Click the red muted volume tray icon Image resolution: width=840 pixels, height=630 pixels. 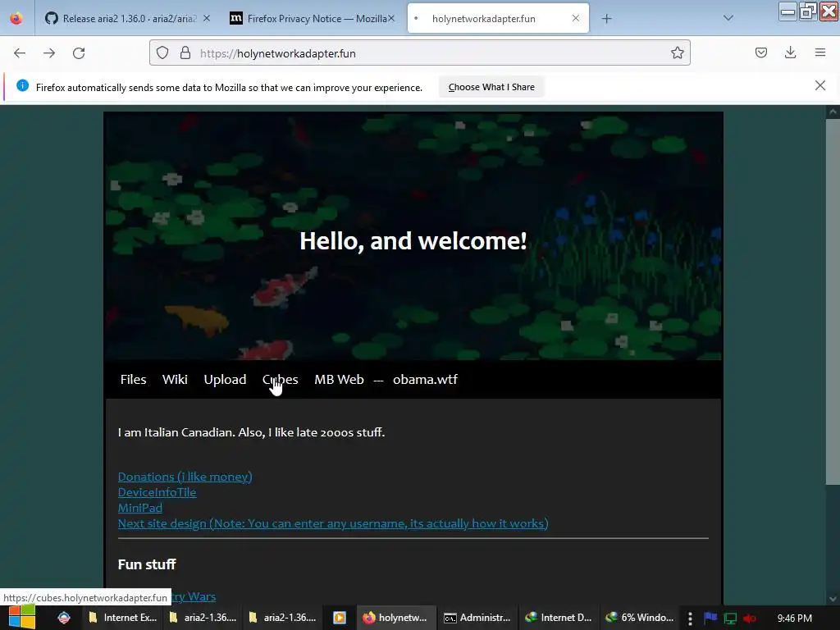click(x=749, y=619)
